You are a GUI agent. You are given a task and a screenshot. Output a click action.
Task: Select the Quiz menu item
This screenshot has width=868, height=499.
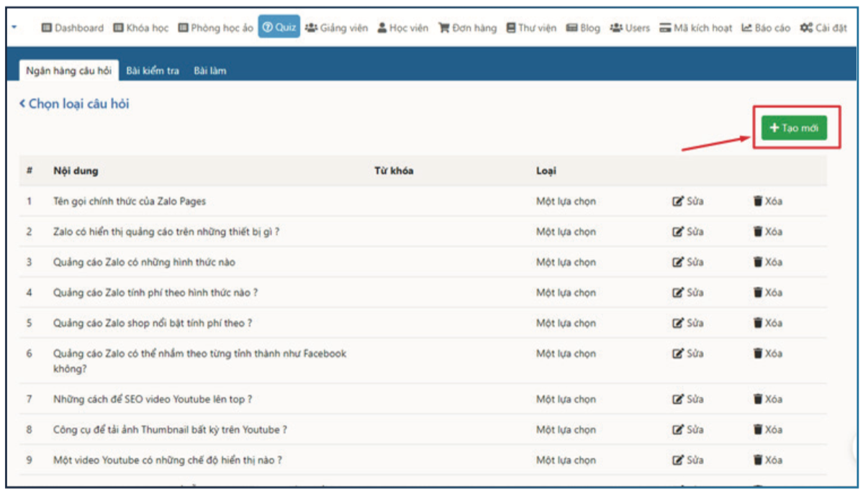tap(279, 27)
